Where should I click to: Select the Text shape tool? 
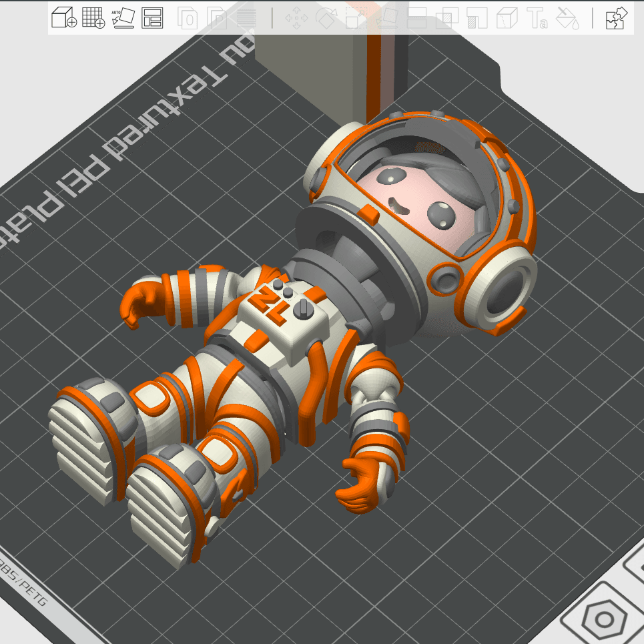[537, 18]
